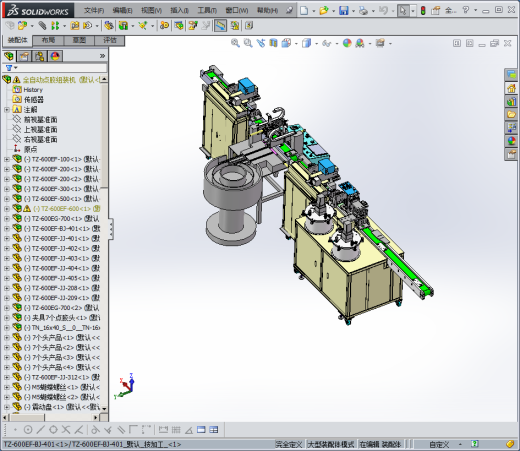Open the display style dropdown arrow
The width and height of the screenshot is (520, 451).
[316, 44]
